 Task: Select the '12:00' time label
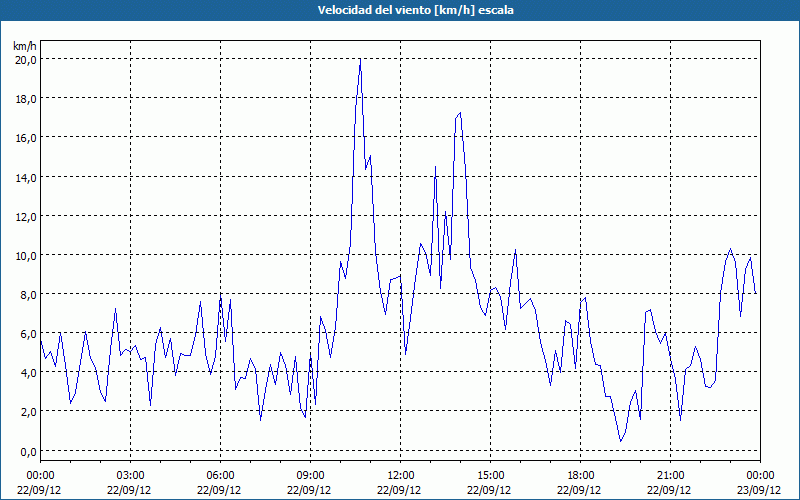coord(401,476)
